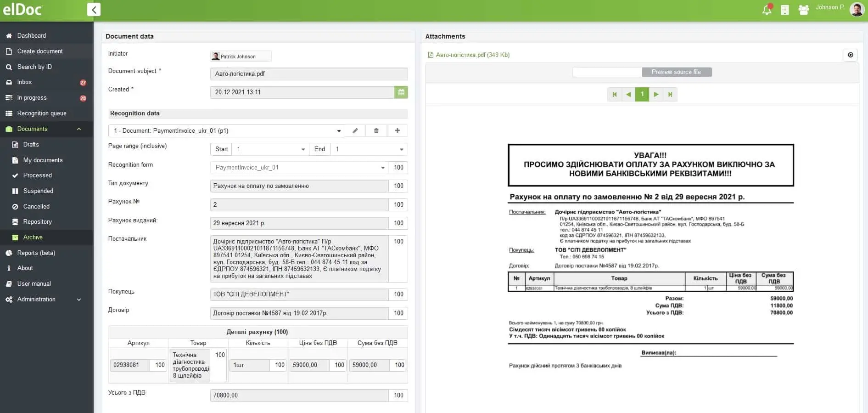Image resolution: width=868 pixels, height=413 pixels.
Task: Click the attachment view options icon
Action: (850, 55)
